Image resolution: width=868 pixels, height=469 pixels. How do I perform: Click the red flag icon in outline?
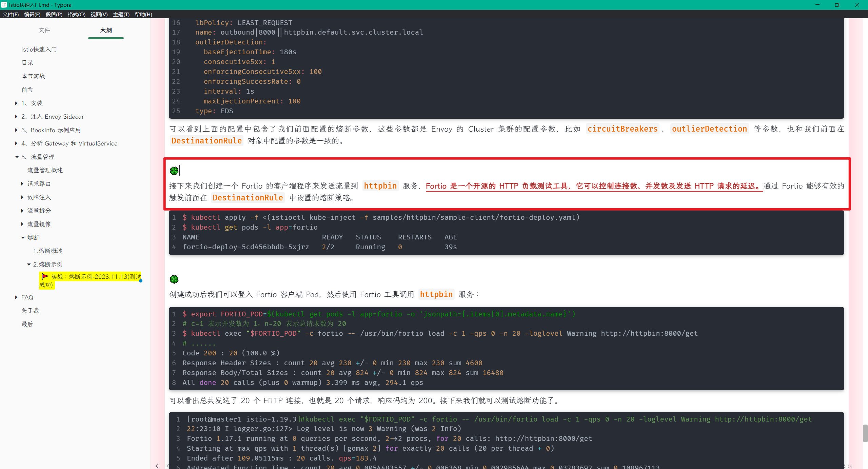coord(45,276)
